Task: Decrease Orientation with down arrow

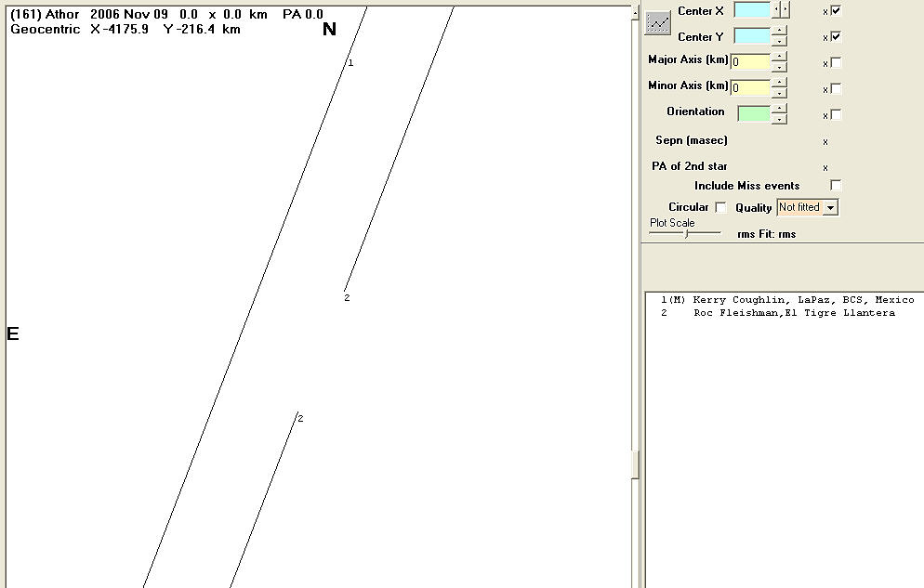Action: (779, 118)
